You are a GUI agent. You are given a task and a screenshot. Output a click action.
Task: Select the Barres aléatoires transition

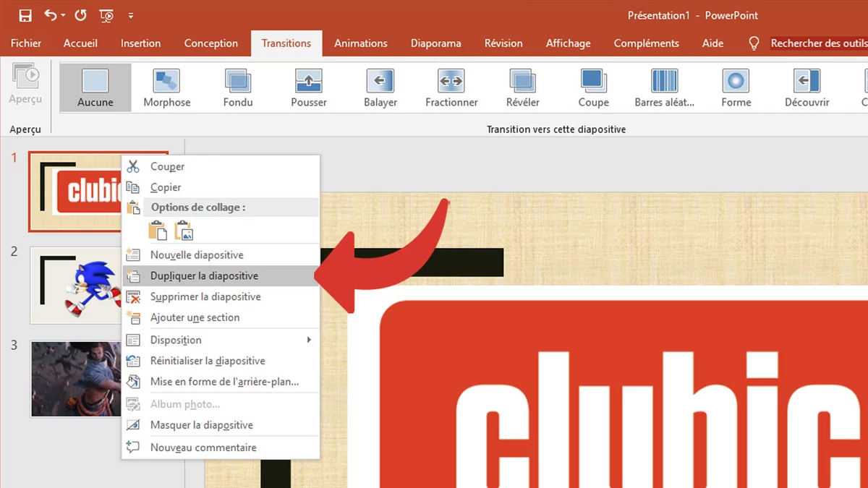pyautogui.click(x=664, y=87)
